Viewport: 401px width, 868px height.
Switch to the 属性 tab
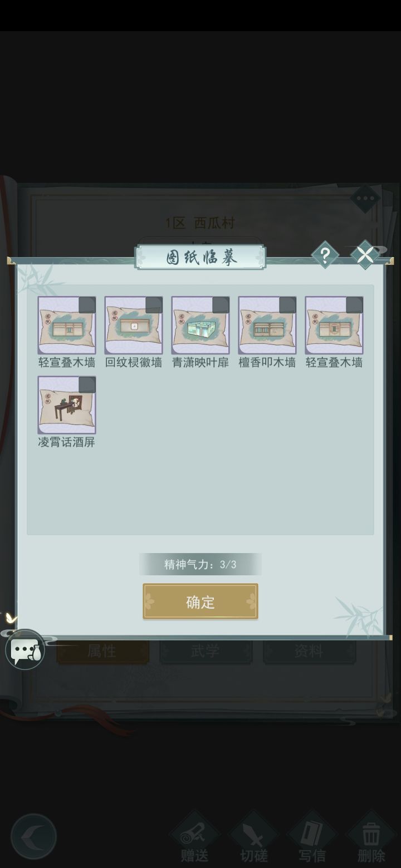pos(102,651)
